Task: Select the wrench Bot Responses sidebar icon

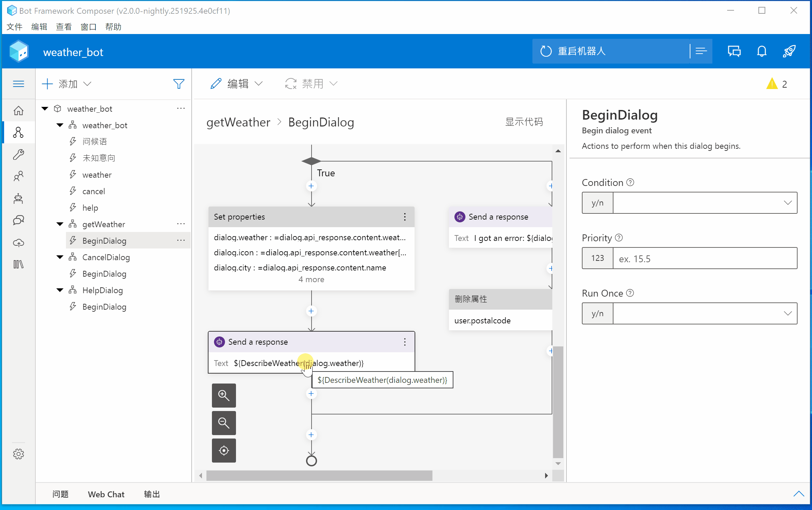Action: (19, 155)
